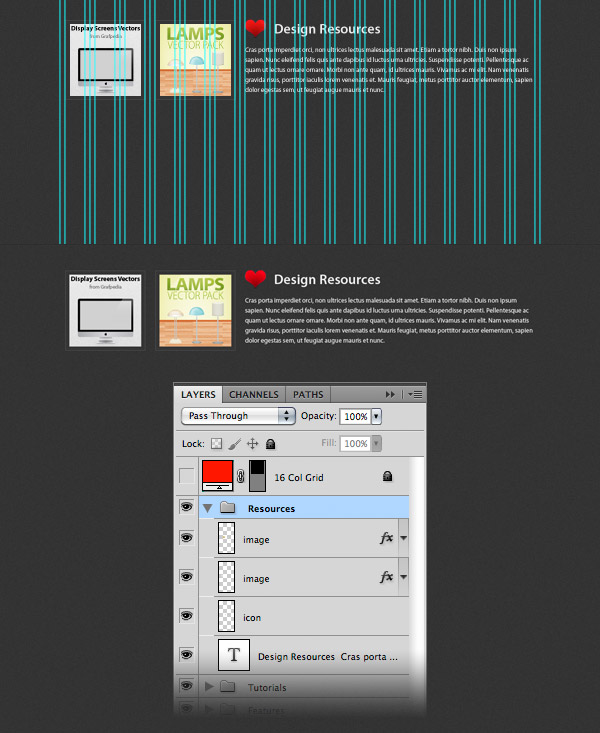
Task: Hide the first image layer
Action: click(x=187, y=538)
